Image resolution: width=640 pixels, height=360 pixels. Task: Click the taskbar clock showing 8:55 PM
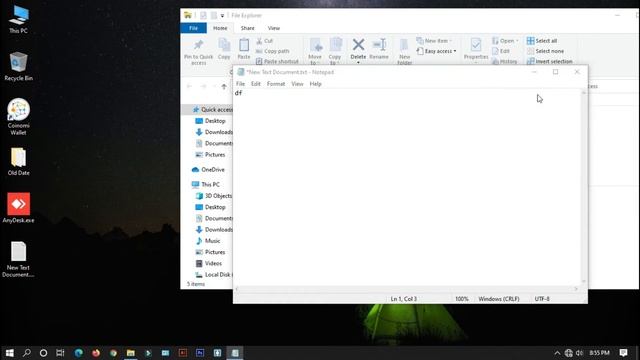599,353
